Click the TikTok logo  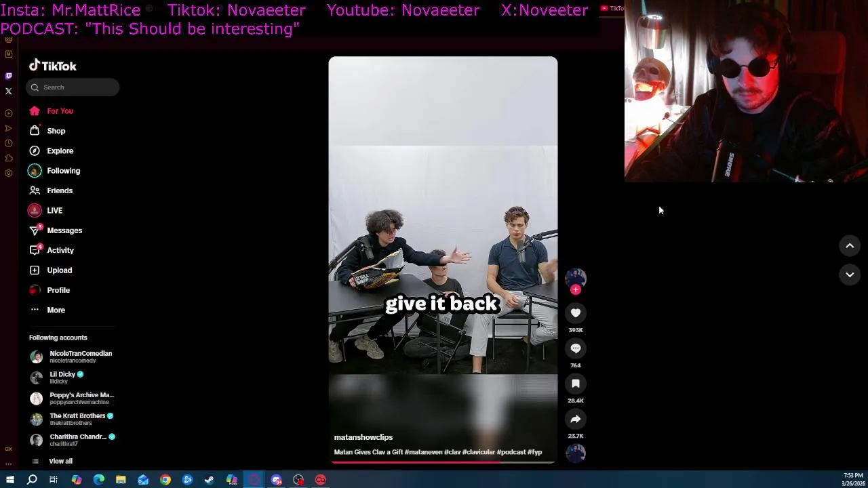[53, 66]
